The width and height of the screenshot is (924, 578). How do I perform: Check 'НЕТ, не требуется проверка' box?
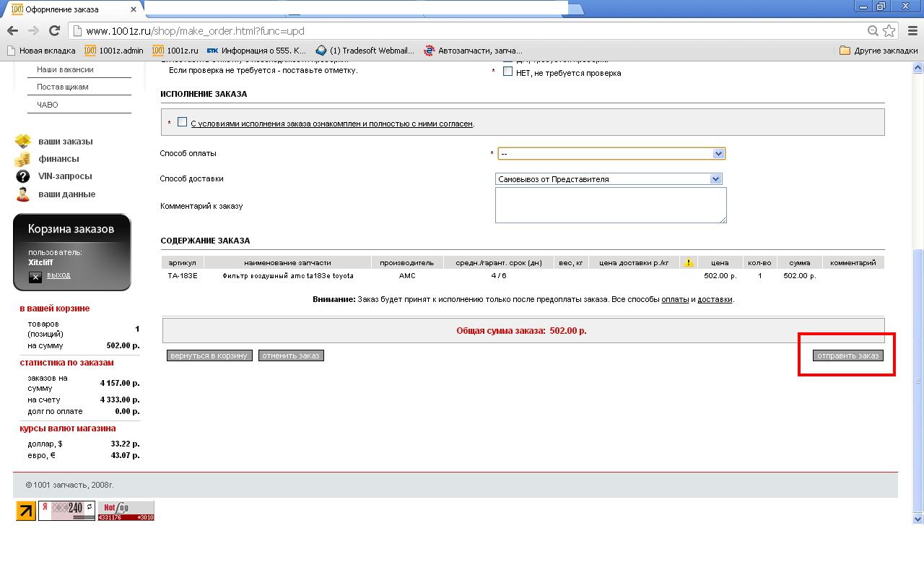[507, 72]
